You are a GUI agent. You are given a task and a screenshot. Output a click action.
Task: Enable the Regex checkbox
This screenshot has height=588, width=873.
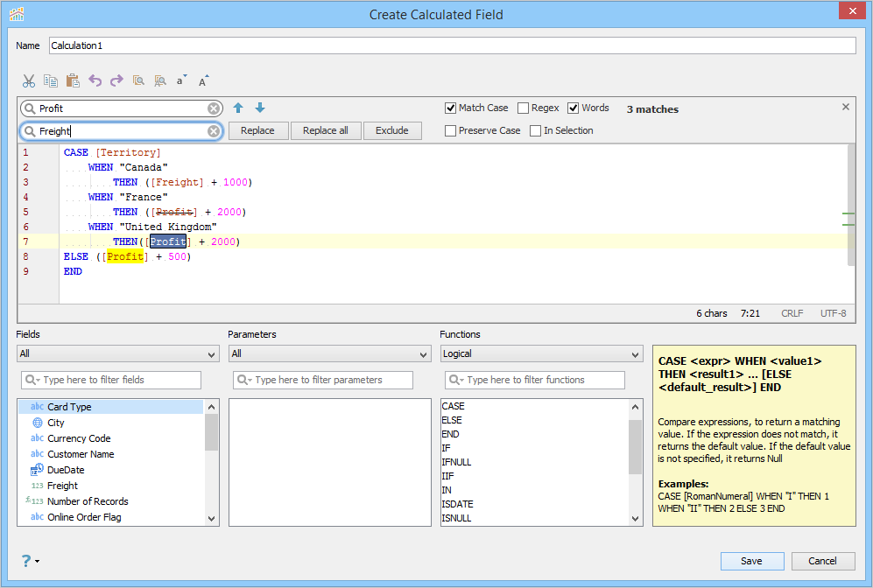point(523,108)
